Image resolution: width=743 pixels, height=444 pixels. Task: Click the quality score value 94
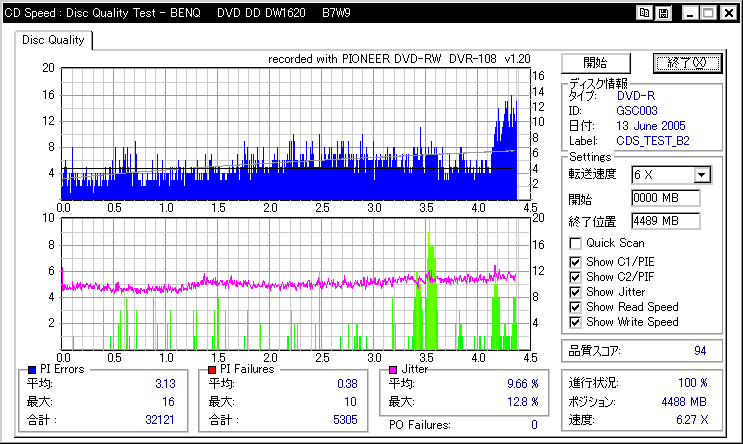coord(700,351)
